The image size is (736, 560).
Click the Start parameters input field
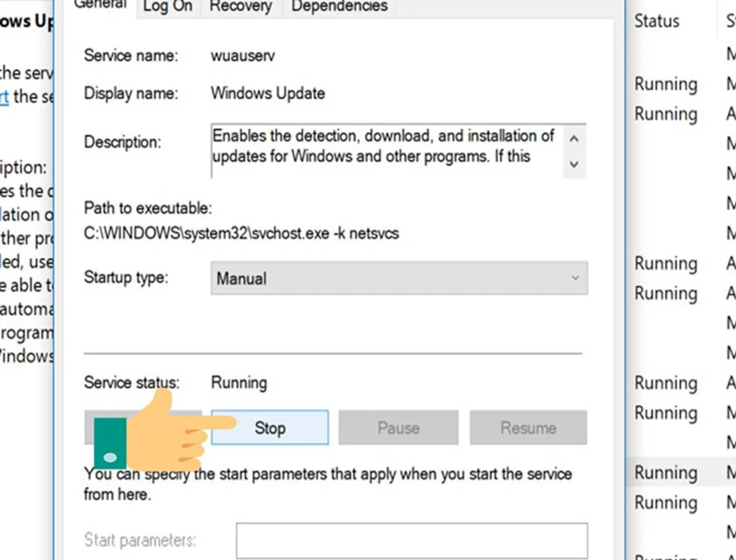pyautogui.click(x=412, y=541)
